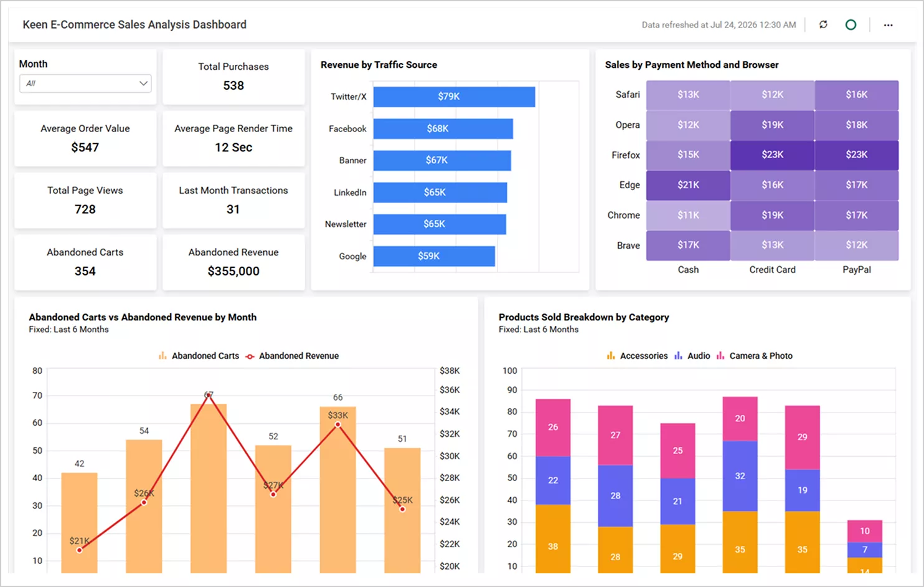924x587 pixels.
Task: Click the Total Page Views value 728
Action: click(85, 209)
